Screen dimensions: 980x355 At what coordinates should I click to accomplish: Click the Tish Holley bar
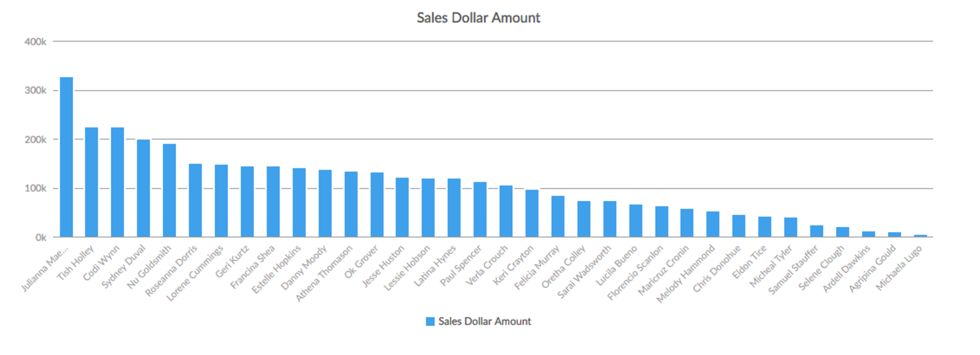coord(91,182)
